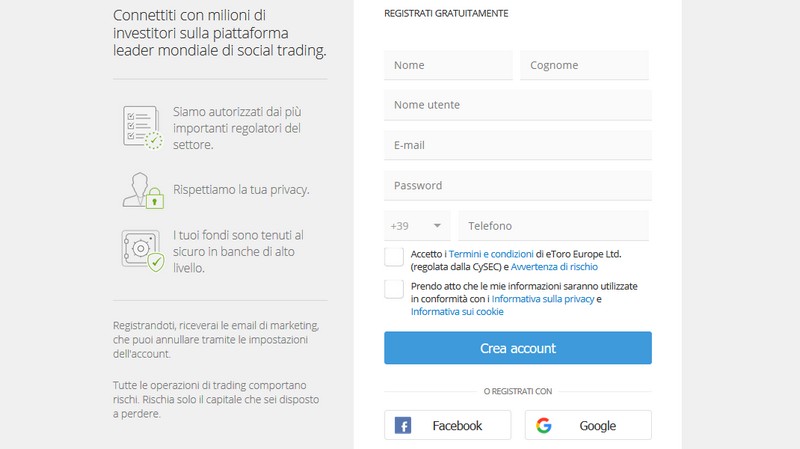Click the Google G logo icon
This screenshot has width=800, height=449.
coord(544,426)
